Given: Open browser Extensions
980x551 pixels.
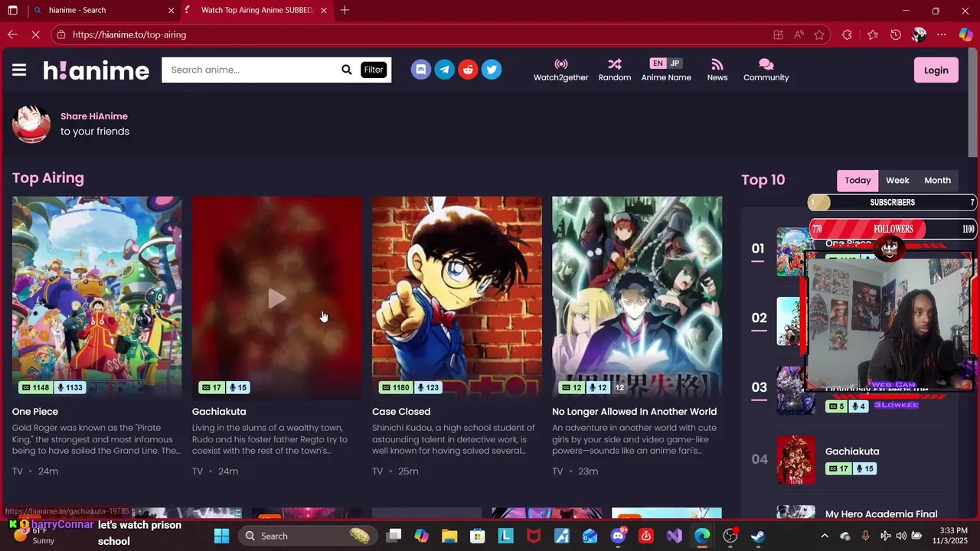Looking at the screenshot, I should tap(847, 34).
